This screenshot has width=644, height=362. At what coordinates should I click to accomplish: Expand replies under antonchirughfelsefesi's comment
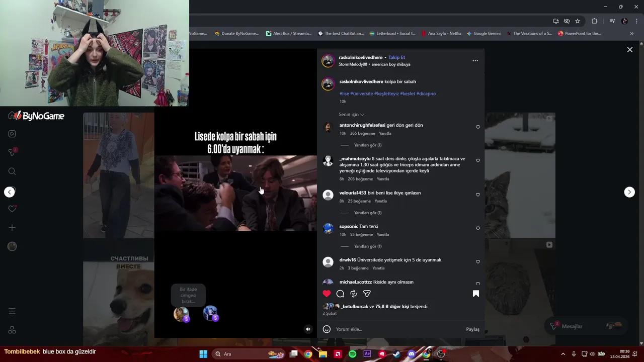[x=368, y=145]
